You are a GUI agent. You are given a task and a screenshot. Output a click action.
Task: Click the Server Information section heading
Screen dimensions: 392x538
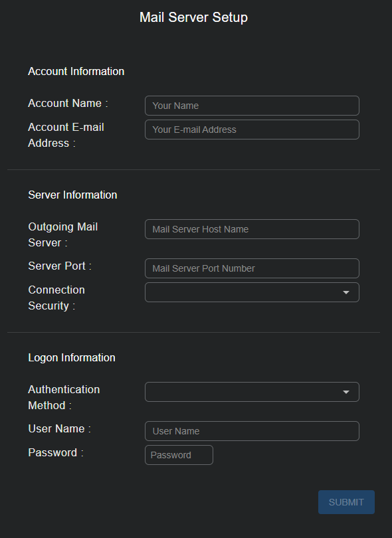point(72,195)
